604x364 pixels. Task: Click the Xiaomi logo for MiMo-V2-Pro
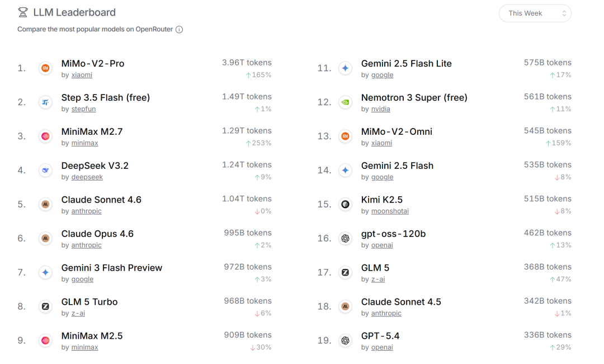pyautogui.click(x=46, y=68)
